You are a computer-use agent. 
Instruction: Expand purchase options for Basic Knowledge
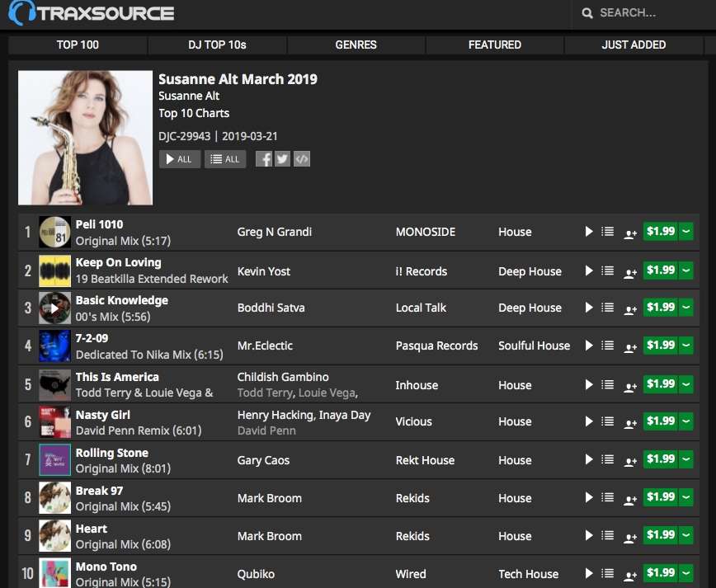tap(685, 308)
